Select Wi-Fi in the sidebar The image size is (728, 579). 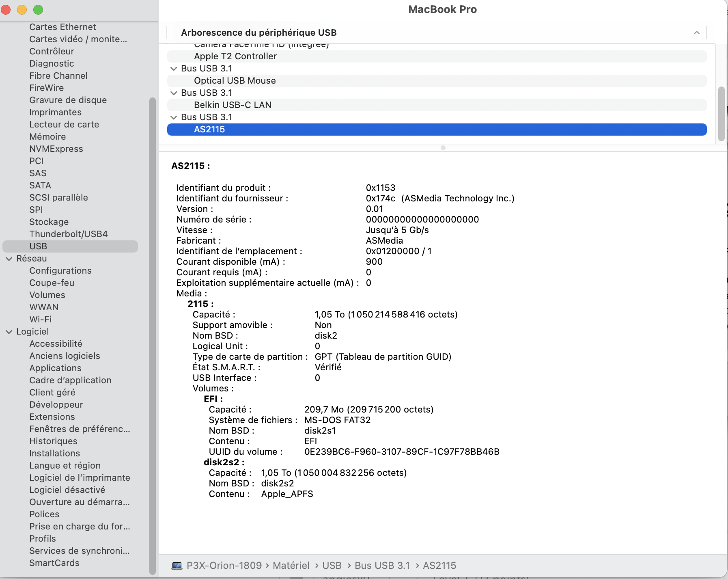[40, 320]
